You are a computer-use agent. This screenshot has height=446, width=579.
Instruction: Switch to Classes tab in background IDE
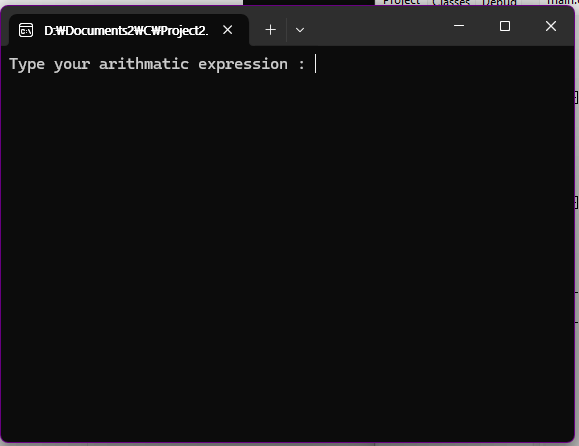point(451,3)
